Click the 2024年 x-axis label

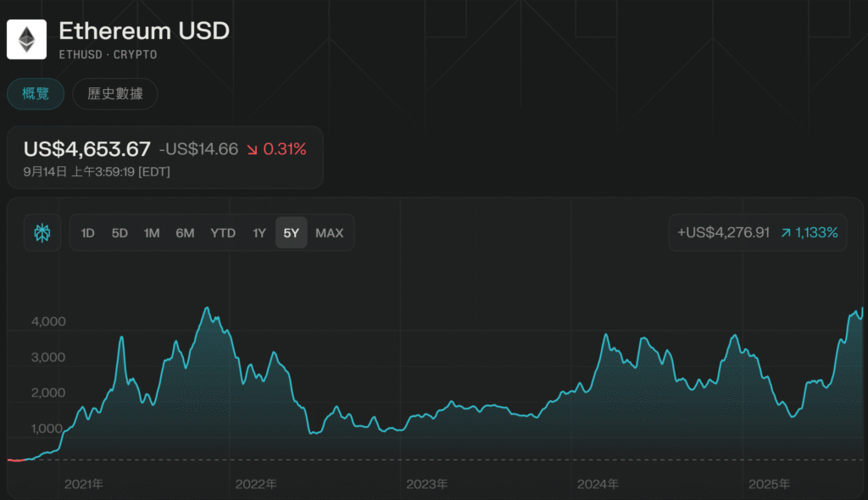point(598,484)
